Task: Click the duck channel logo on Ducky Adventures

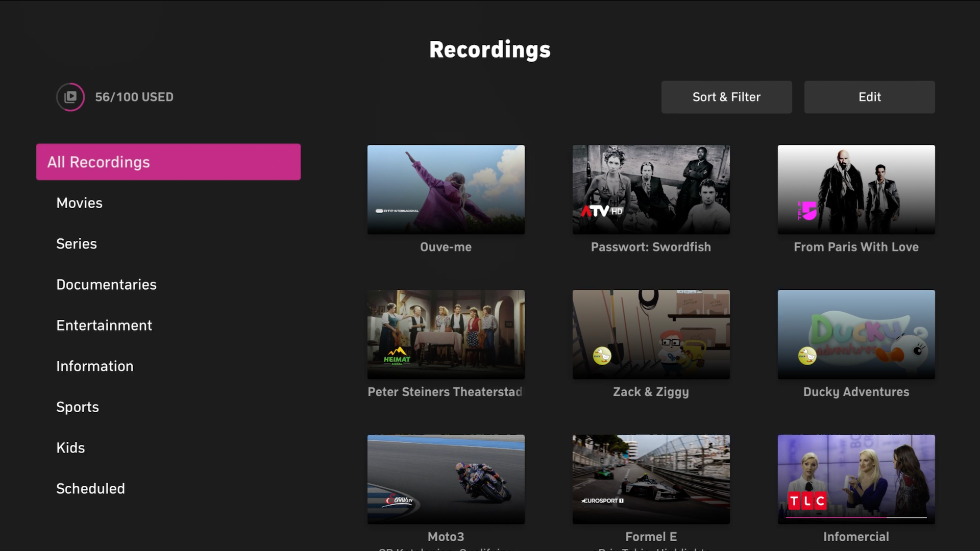Action: tap(807, 356)
